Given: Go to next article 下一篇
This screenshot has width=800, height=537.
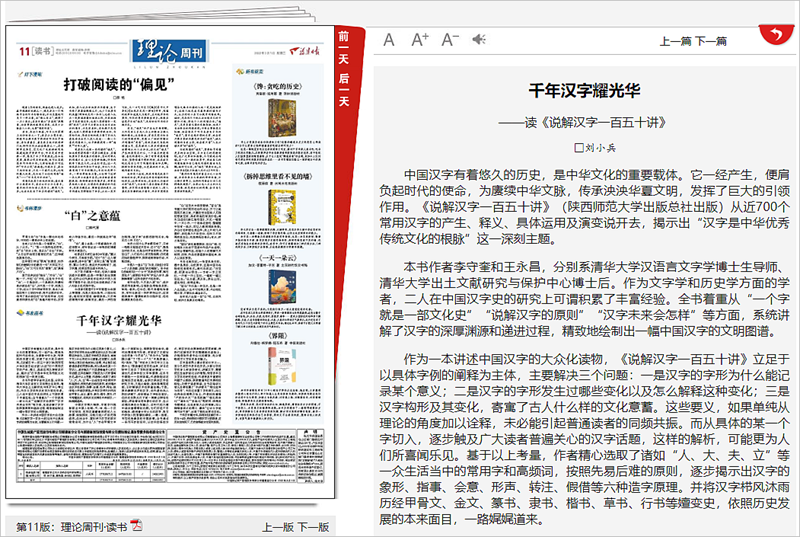Looking at the screenshot, I should (x=711, y=41).
